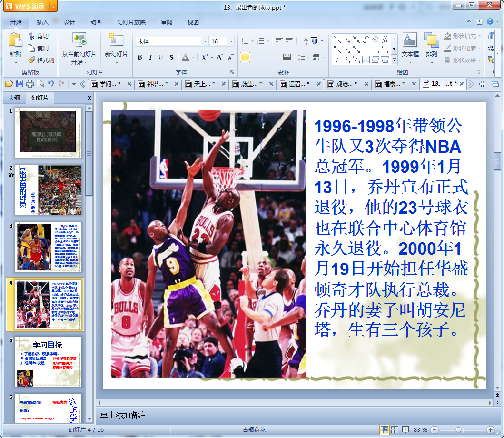The image size is (504, 438).
Task: Toggle Bold formatting
Action: 140,57
